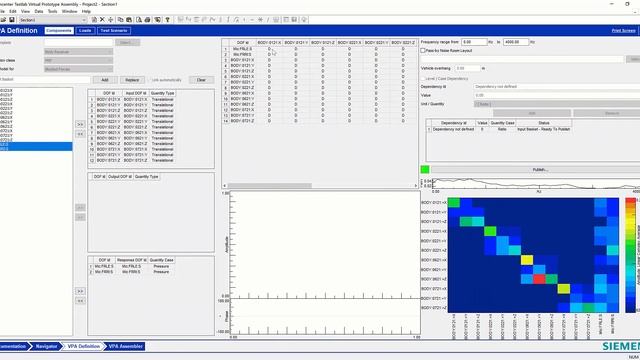Click the >> button beside the Response DOF table
This screenshot has height=360, width=640.
click(80, 291)
